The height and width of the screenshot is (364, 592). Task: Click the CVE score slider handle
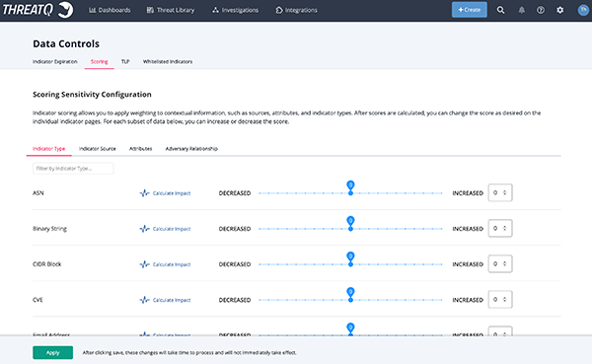[x=350, y=294]
